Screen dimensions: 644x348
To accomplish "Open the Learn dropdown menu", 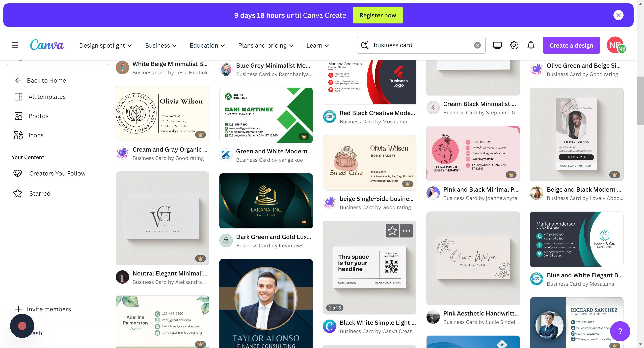I will [317, 45].
